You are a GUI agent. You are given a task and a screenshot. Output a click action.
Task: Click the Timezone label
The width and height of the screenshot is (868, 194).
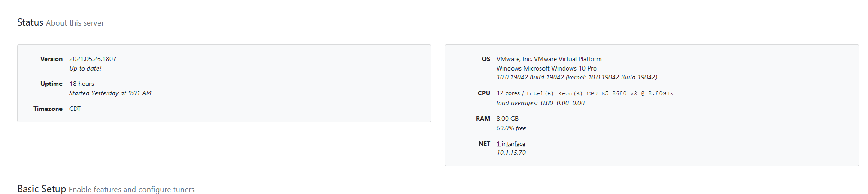[x=48, y=109]
